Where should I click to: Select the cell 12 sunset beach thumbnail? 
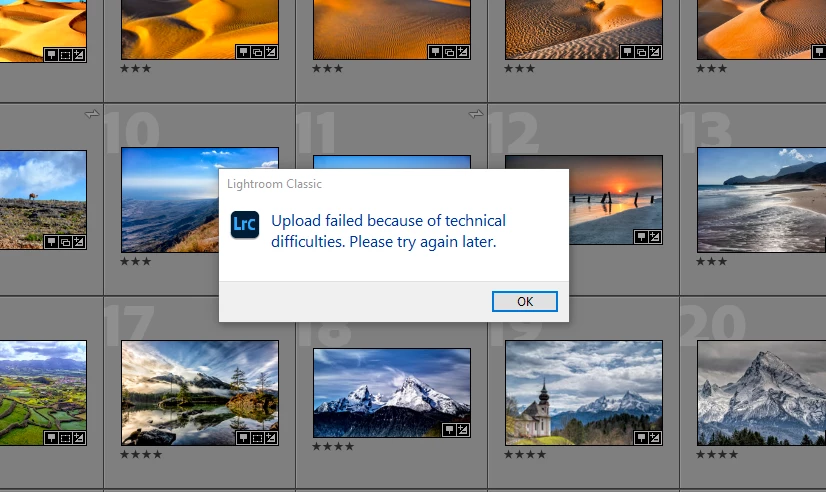click(x=616, y=200)
